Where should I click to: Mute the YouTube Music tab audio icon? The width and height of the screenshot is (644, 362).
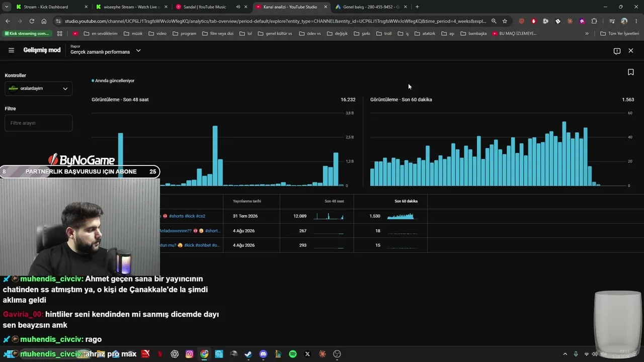(x=238, y=7)
